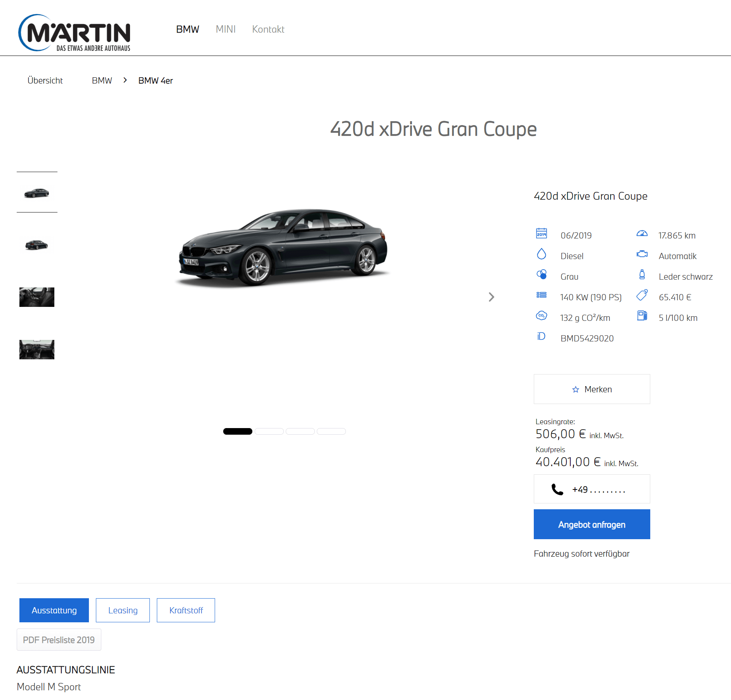Click the upholstery icon beside Leder schwarz
The image size is (731, 700).
[x=642, y=274]
